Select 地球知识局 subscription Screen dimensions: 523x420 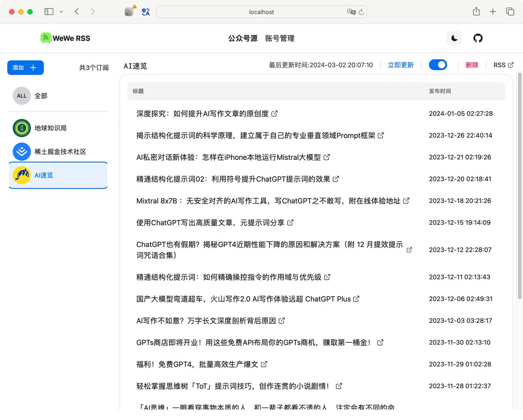coord(58,128)
